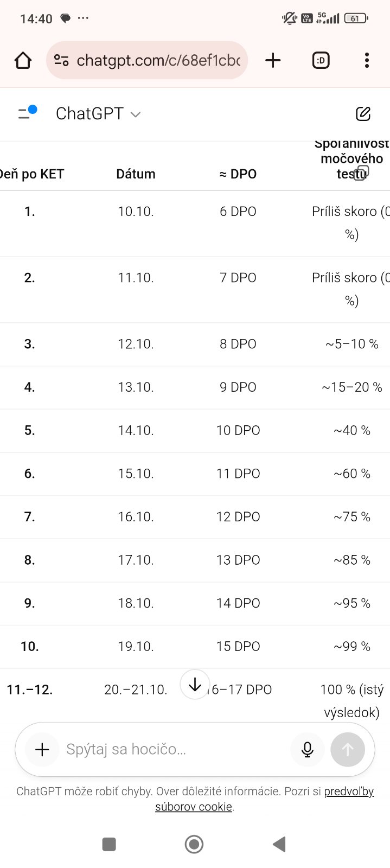The width and height of the screenshot is (390, 868).
Task: Click the chatgpt.com address bar
Action: 158,60
